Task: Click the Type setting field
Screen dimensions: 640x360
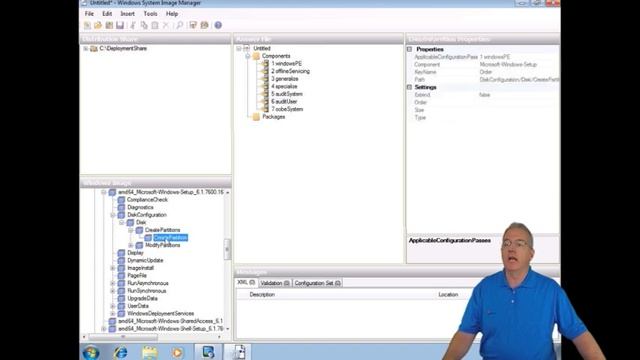Action: click(x=518, y=118)
